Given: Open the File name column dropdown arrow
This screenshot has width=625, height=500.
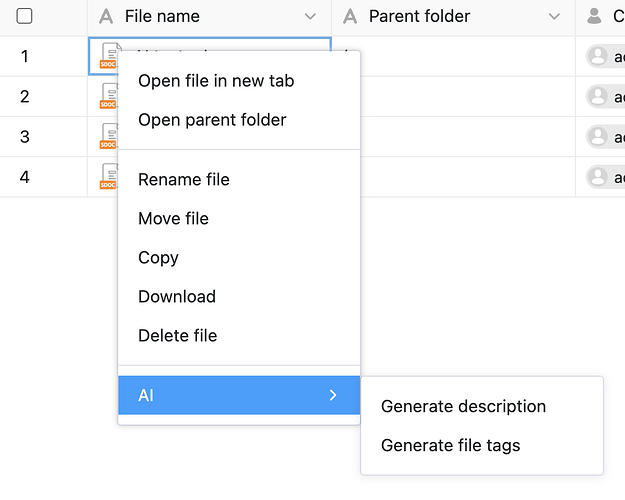Looking at the screenshot, I should click(310, 17).
